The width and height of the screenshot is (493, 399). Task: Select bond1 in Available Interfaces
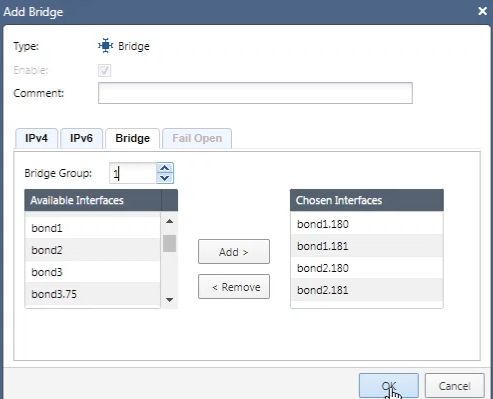point(92,228)
